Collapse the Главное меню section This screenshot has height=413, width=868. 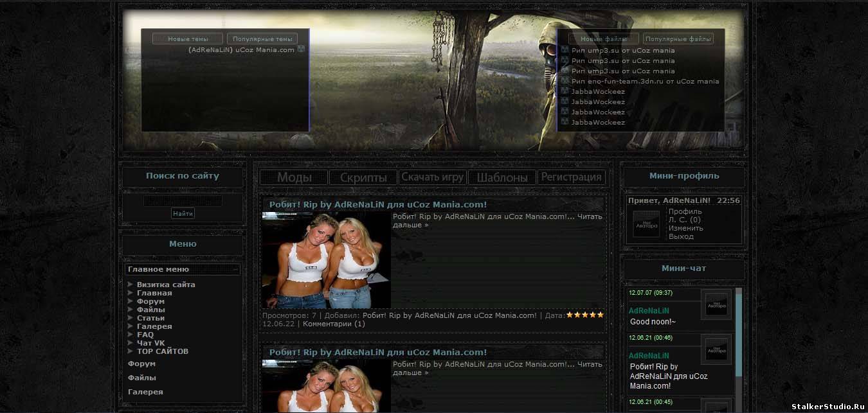(x=183, y=270)
